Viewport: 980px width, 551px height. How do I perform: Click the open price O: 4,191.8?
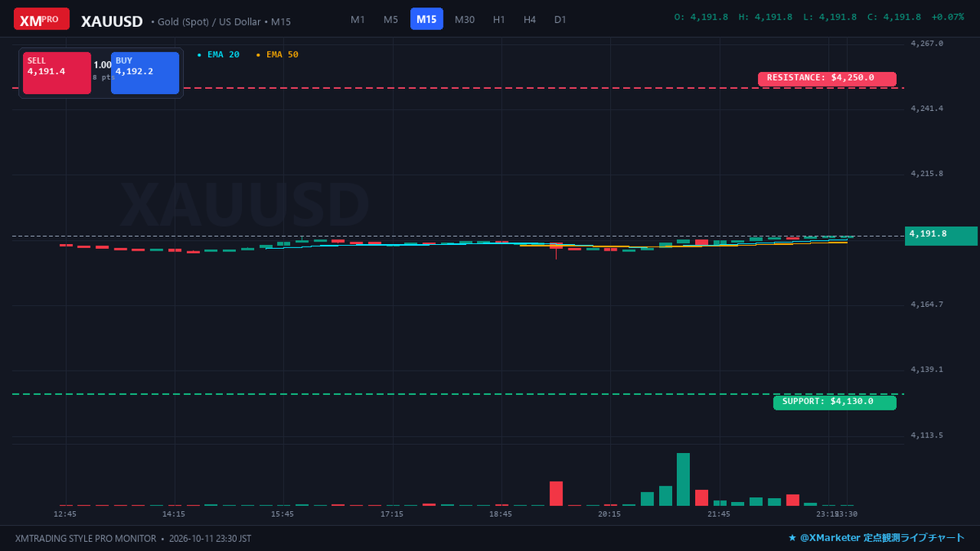(x=701, y=17)
